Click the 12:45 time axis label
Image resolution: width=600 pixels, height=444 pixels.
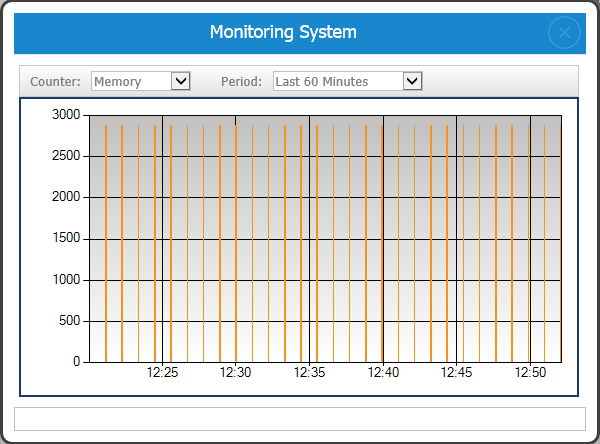457,372
